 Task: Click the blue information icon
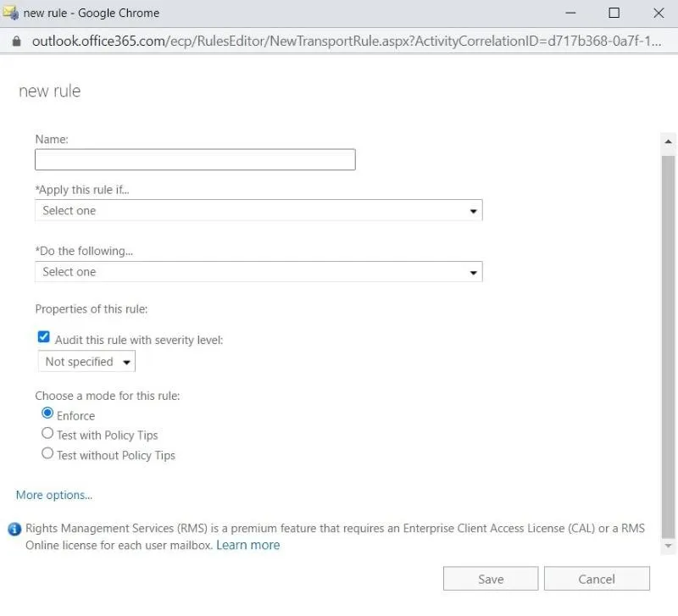pyautogui.click(x=14, y=530)
